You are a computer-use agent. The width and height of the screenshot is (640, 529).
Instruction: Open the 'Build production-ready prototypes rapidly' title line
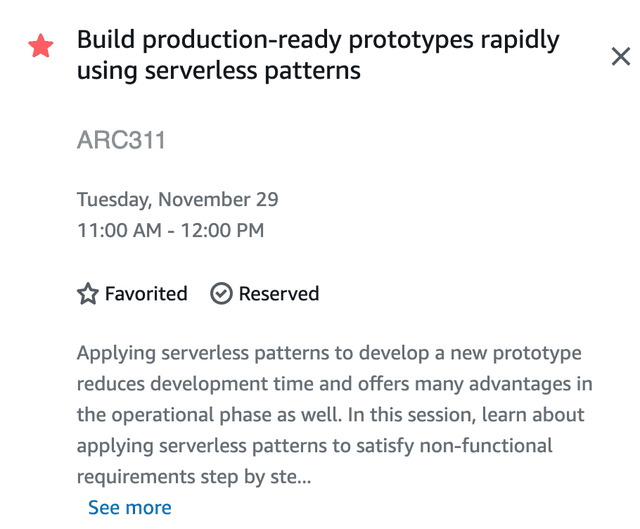318,41
